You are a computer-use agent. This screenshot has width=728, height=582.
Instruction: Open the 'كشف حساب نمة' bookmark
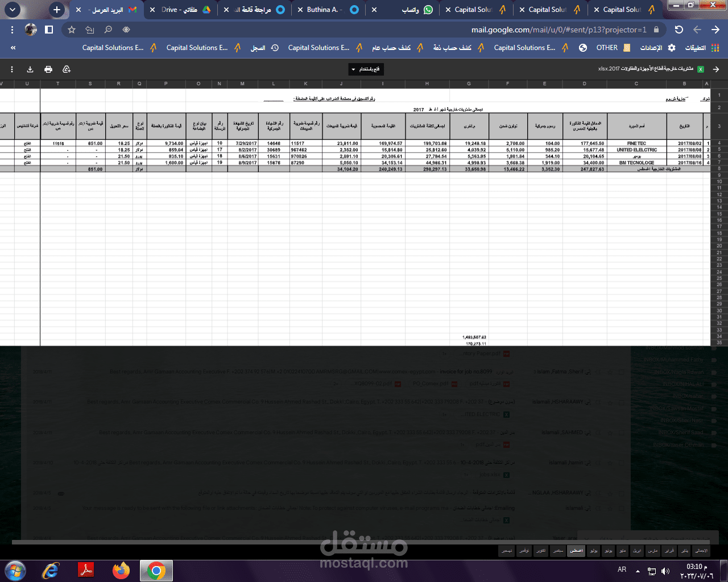pos(458,48)
